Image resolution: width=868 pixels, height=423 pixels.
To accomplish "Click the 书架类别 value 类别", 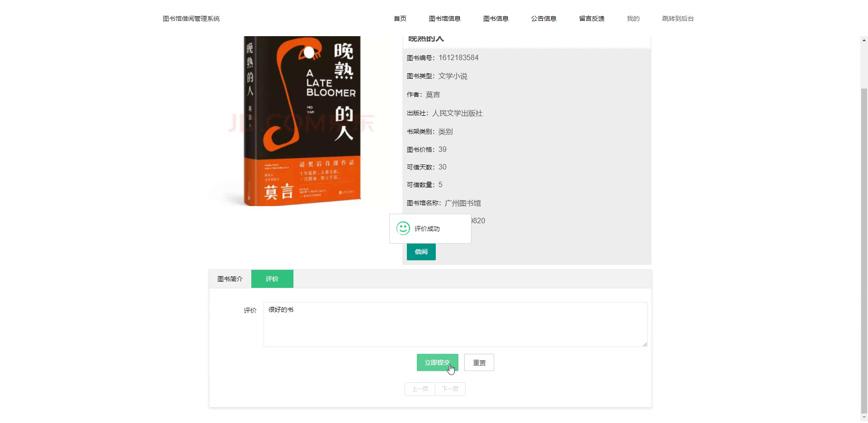I will click(445, 132).
